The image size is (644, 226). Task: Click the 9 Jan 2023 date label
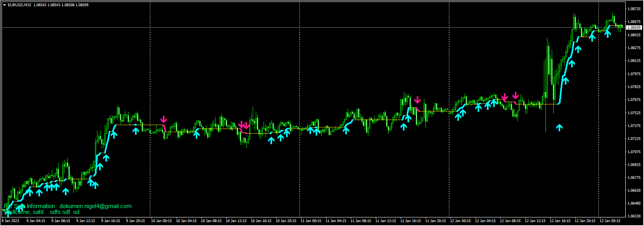pos(11,221)
